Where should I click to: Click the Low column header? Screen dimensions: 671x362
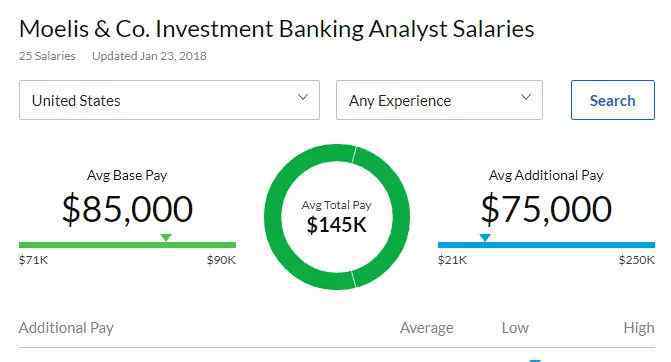pyautogui.click(x=515, y=328)
